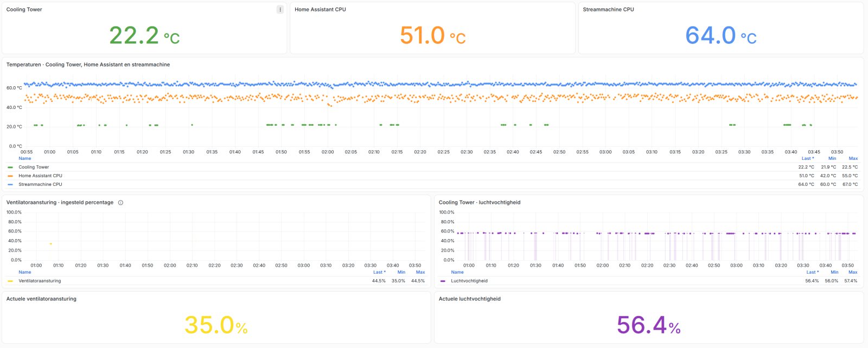Click blue Streammachine CPU legend color swatch
This screenshot has width=868, height=348.
click(x=10, y=185)
